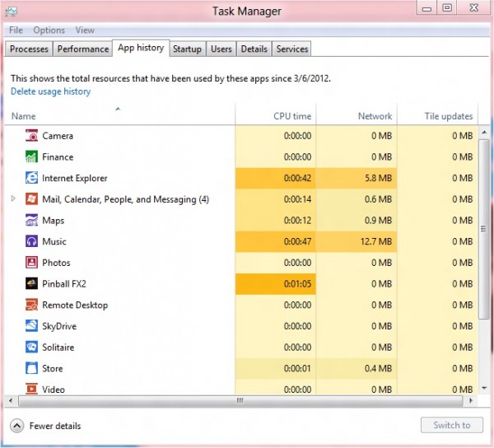Click the vertical scrollbar thumb
The image size is (494, 448).
click(x=483, y=229)
